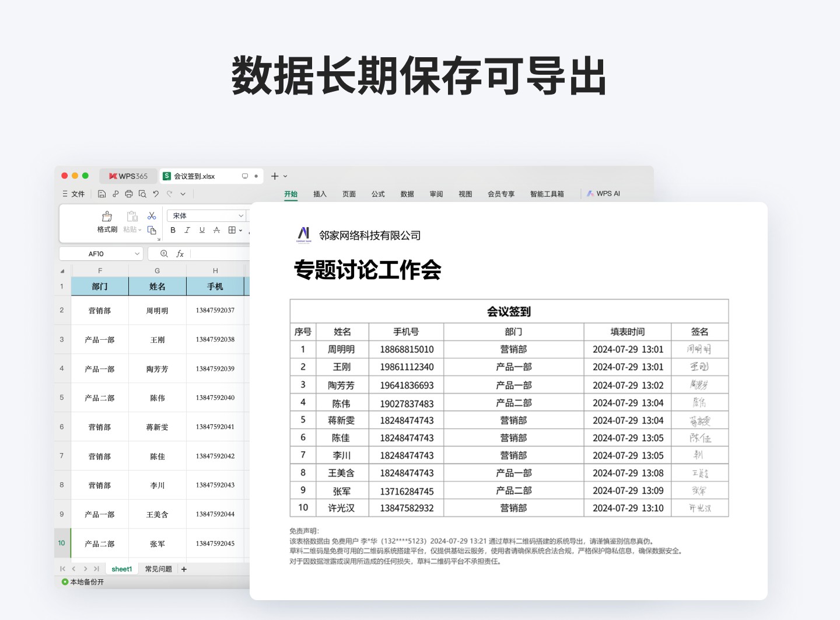This screenshot has width=840, height=620.
Task: Toggle italic formatting
Action: coord(187,231)
